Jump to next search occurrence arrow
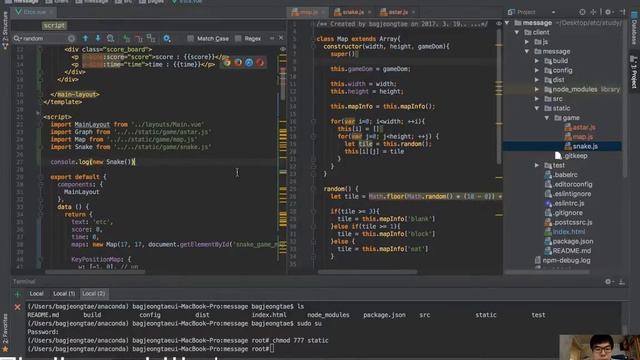Viewport: 640px width, 360px height. pyautogui.click(x=98, y=38)
